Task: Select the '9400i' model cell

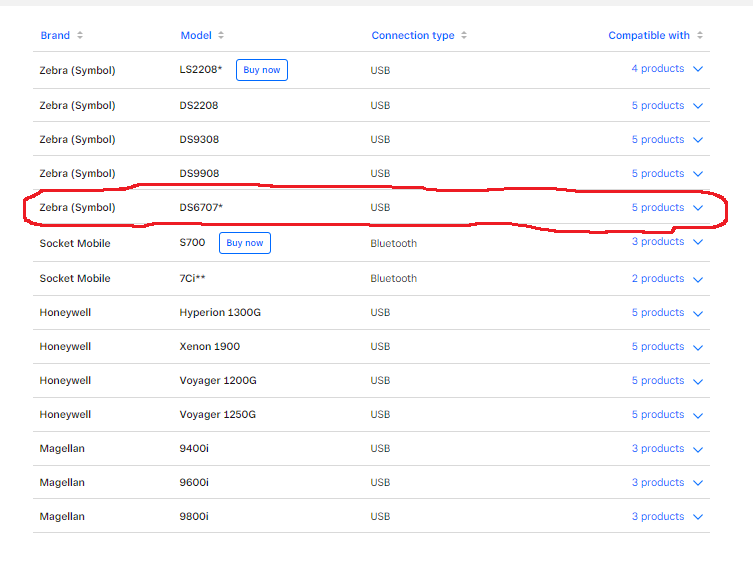Action: tap(194, 449)
